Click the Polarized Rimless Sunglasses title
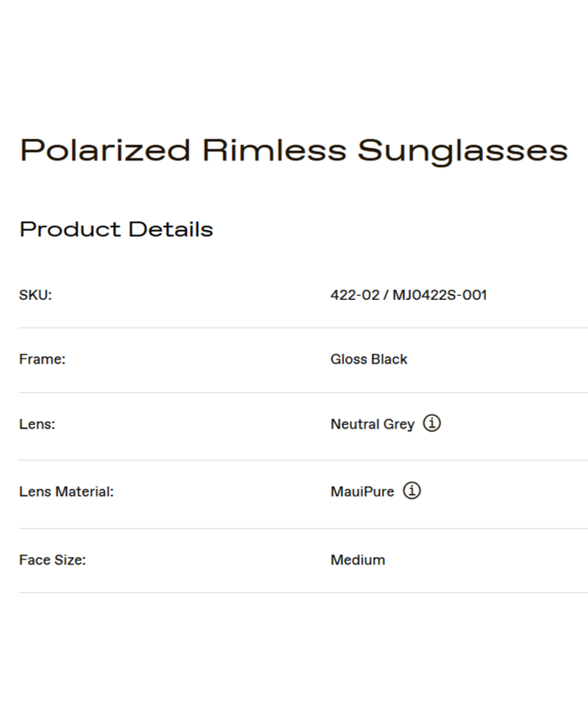 [293, 150]
